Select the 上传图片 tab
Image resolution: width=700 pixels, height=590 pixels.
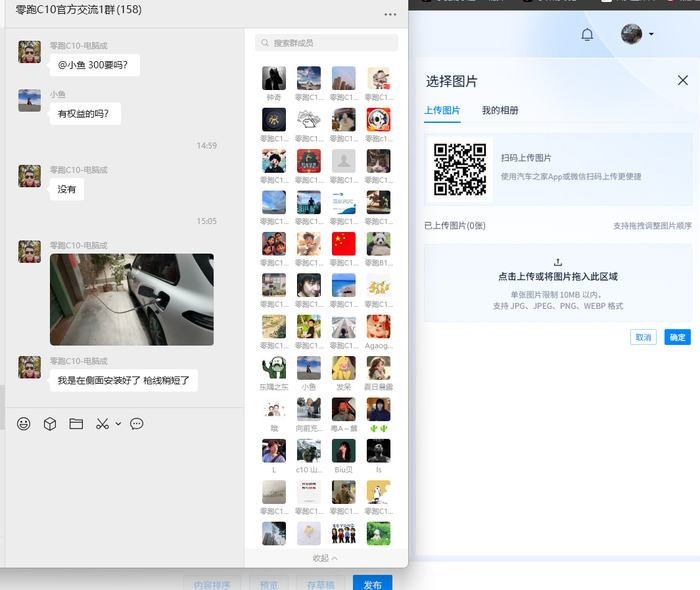pos(441,110)
